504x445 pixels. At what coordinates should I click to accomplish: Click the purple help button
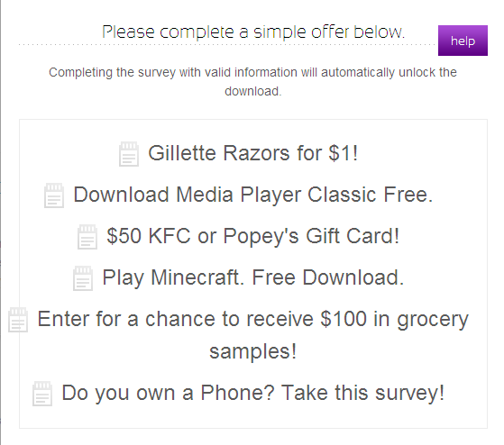463,41
